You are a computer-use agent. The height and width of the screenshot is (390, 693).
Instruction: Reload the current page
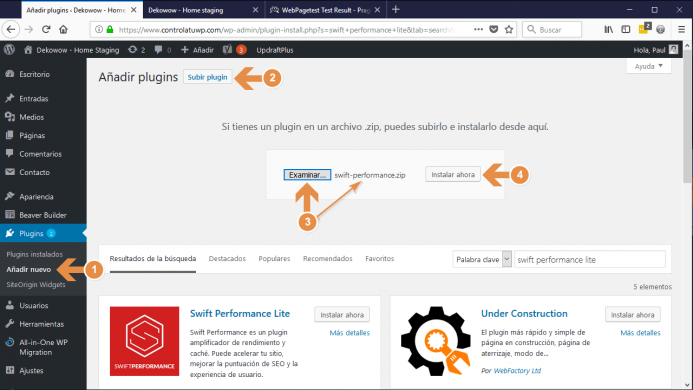coord(46,30)
